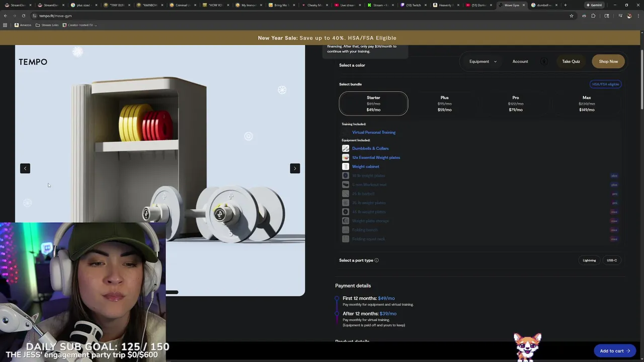Viewport: 644px width, 362px height.
Task: Click the 5 mm Workout mat thumbnail icon
Action: [x=346, y=185]
